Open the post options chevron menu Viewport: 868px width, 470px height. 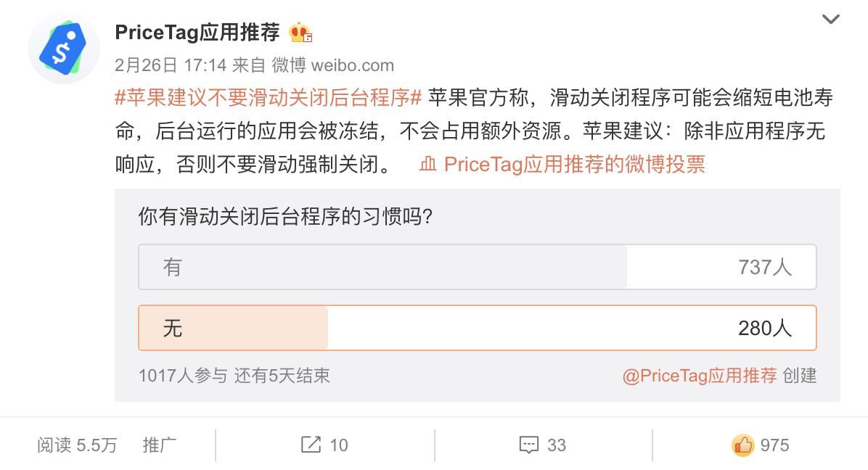pyautogui.click(x=830, y=20)
